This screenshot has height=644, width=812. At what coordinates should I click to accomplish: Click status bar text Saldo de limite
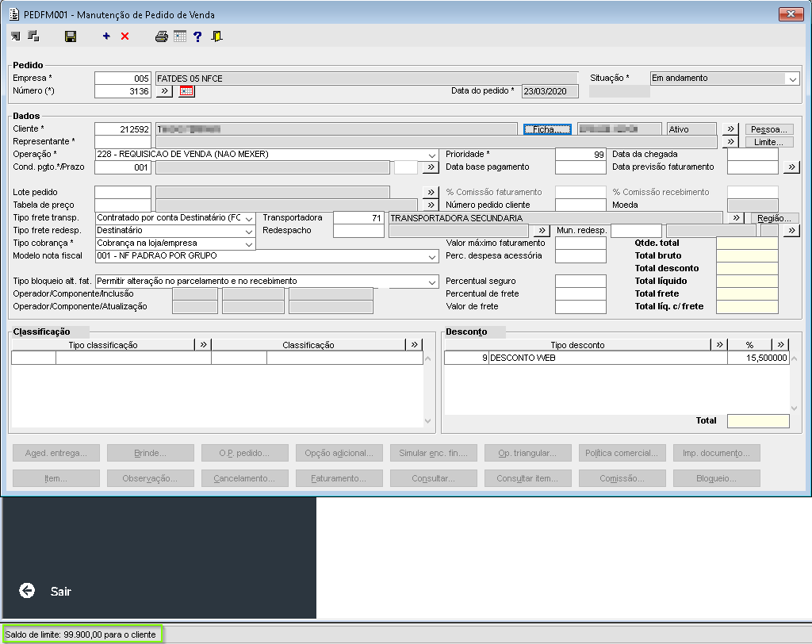[80, 634]
